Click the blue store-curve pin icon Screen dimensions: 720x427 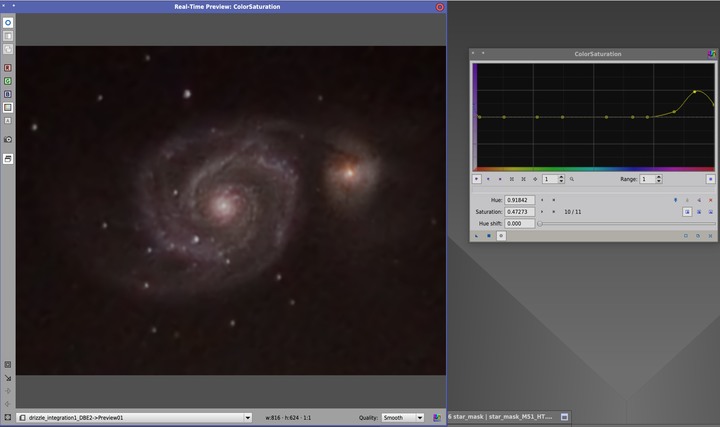click(x=675, y=200)
